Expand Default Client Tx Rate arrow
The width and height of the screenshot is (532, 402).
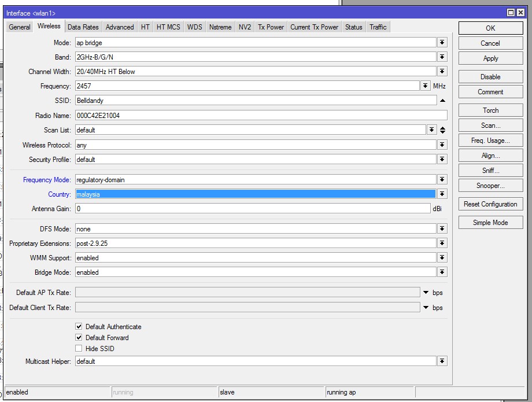426,308
